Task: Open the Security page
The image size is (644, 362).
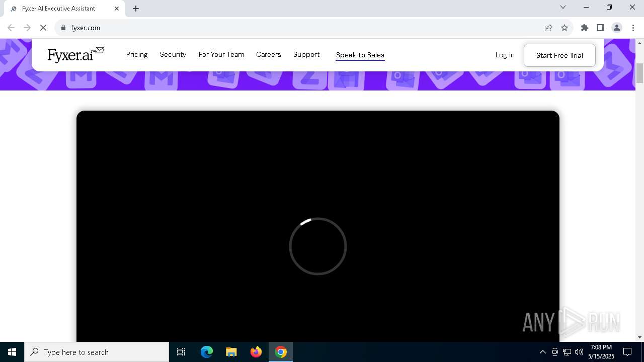Action: [x=173, y=54]
